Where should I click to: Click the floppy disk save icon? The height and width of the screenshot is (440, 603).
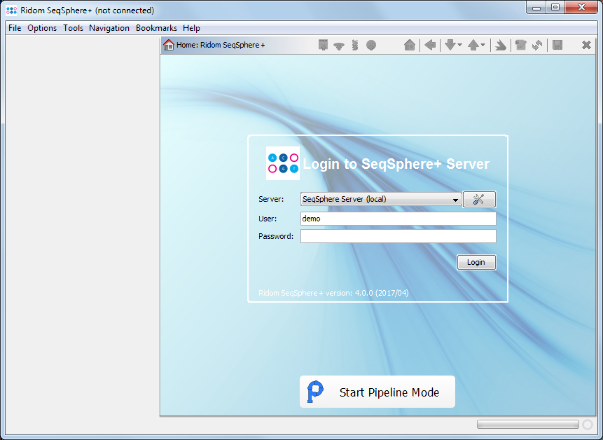(557, 45)
